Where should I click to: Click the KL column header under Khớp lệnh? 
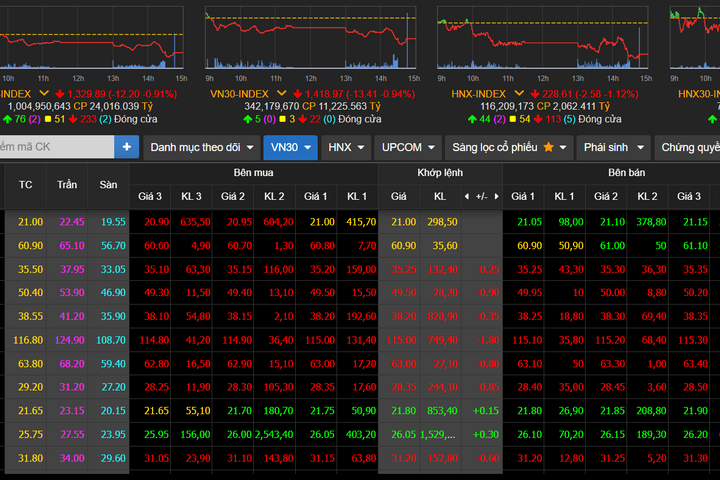tap(440, 197)
